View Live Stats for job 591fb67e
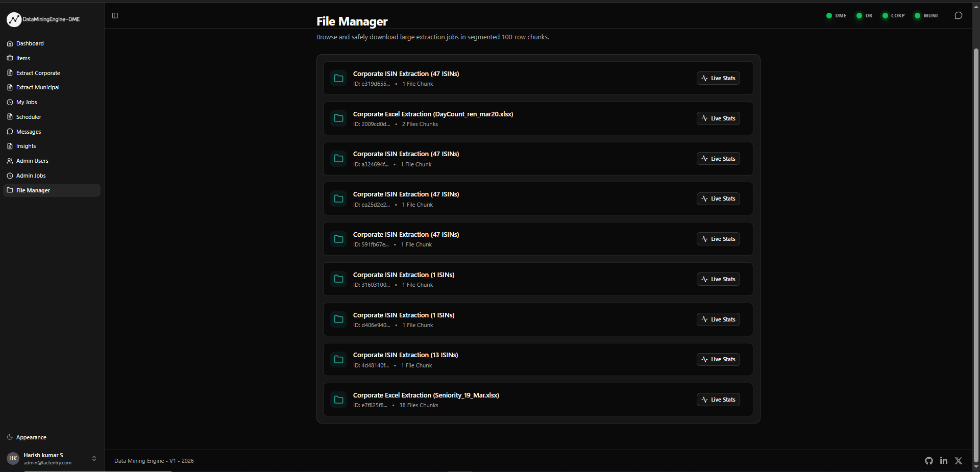Screen dimensions: 980x472 tap(718, 239)
